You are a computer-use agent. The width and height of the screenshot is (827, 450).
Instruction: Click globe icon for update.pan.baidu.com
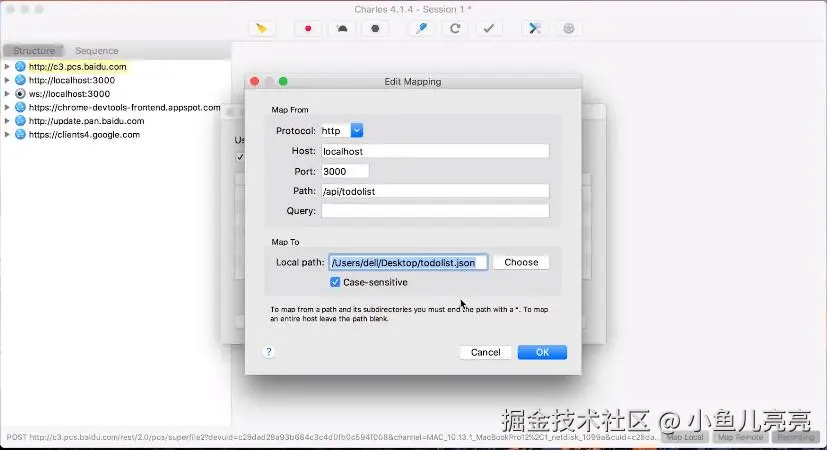click(x=20, y=121)
